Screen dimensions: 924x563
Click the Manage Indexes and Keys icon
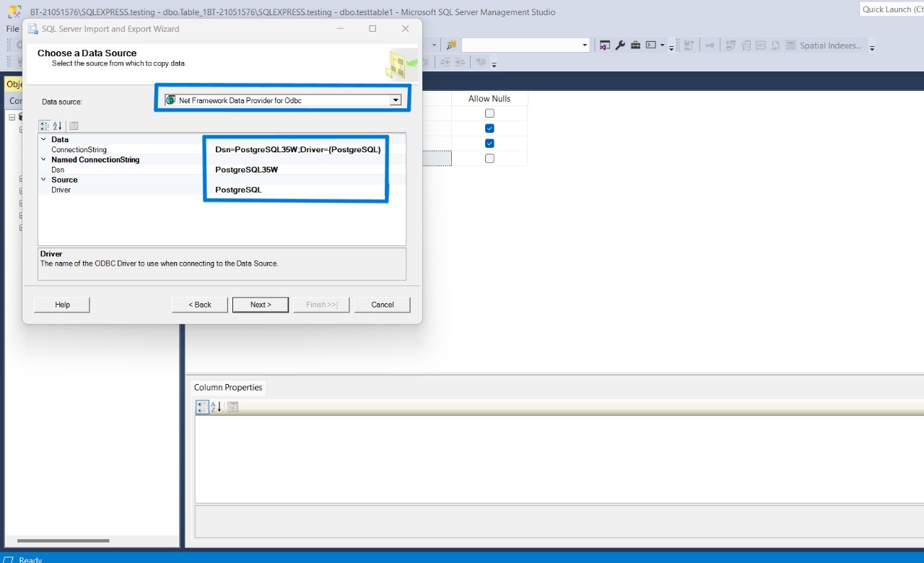(x=746, y=45)
